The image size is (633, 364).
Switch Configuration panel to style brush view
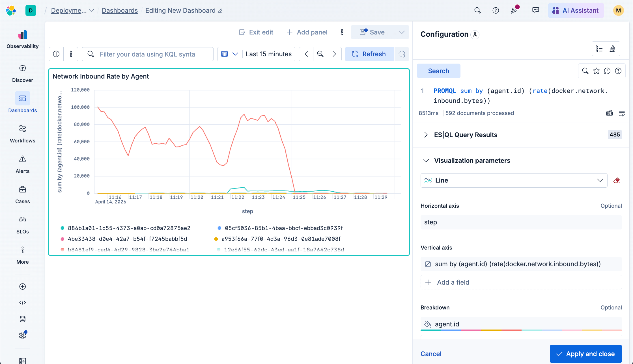613,49
